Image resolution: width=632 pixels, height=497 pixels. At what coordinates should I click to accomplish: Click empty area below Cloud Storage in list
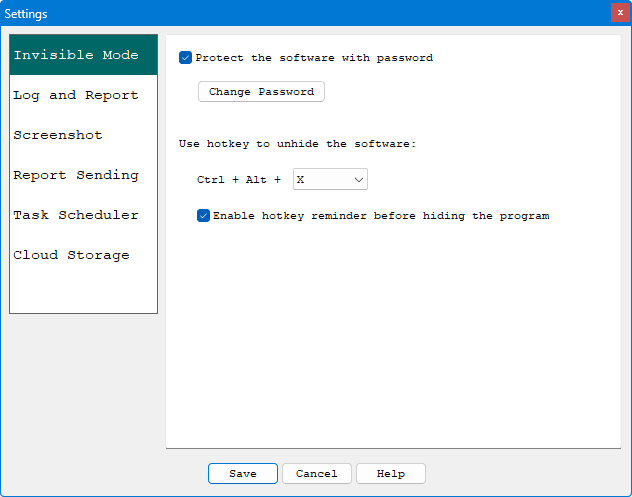(83, 293)
